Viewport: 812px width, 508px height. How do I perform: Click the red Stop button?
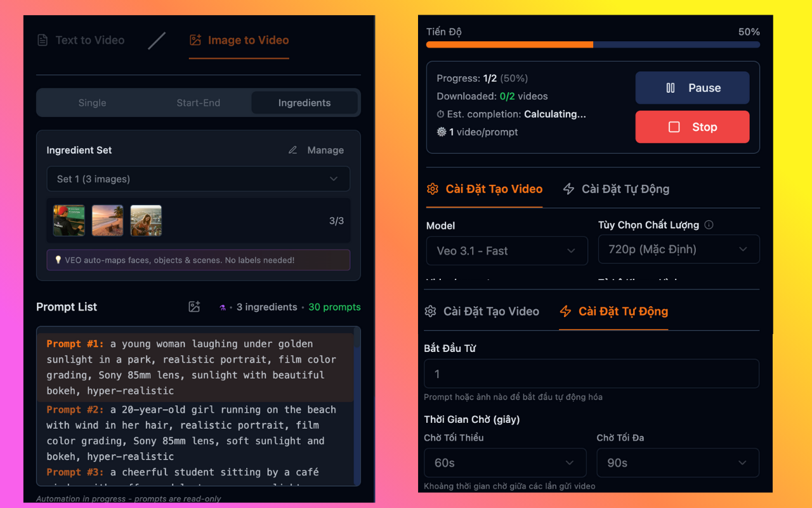tap(692, 127)
